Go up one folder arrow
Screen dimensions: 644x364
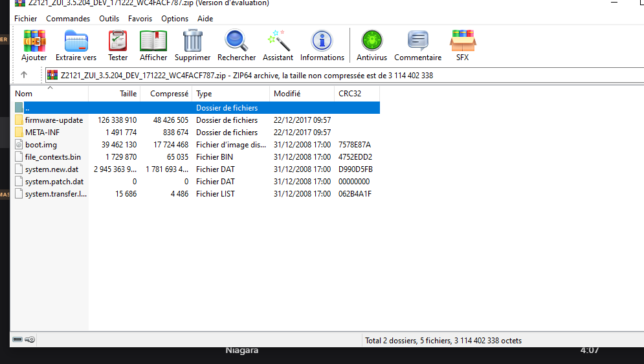coord(24,75)
